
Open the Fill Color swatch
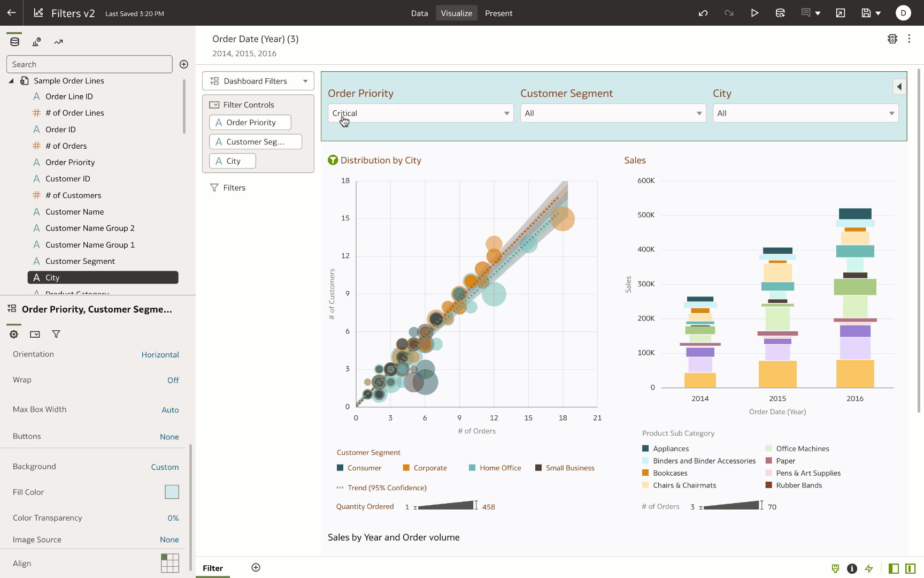coord(172,492)
